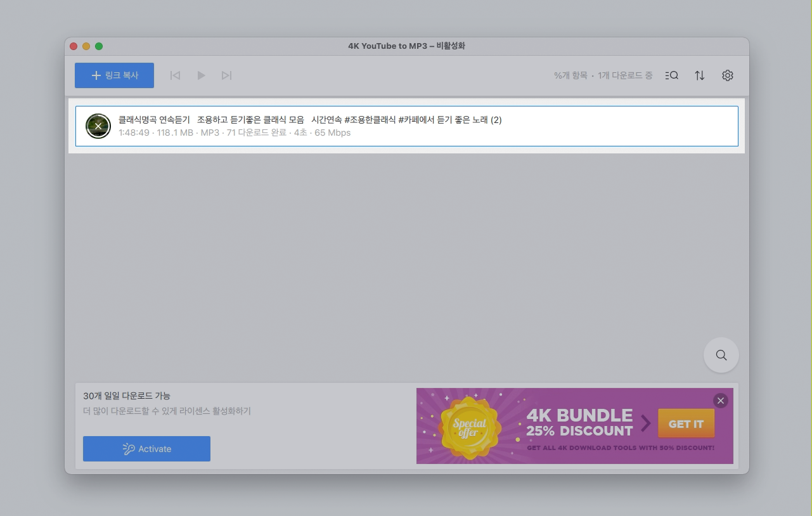812x516 pixels.
Task: Click the download details line showing 118.1 MB
Action: point(235,132)
